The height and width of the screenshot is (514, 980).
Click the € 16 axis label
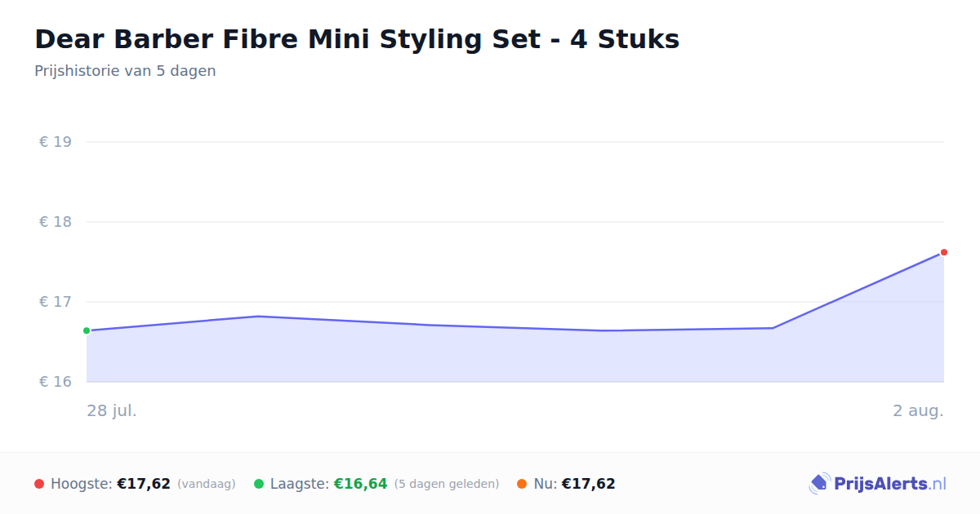point(56,382)
